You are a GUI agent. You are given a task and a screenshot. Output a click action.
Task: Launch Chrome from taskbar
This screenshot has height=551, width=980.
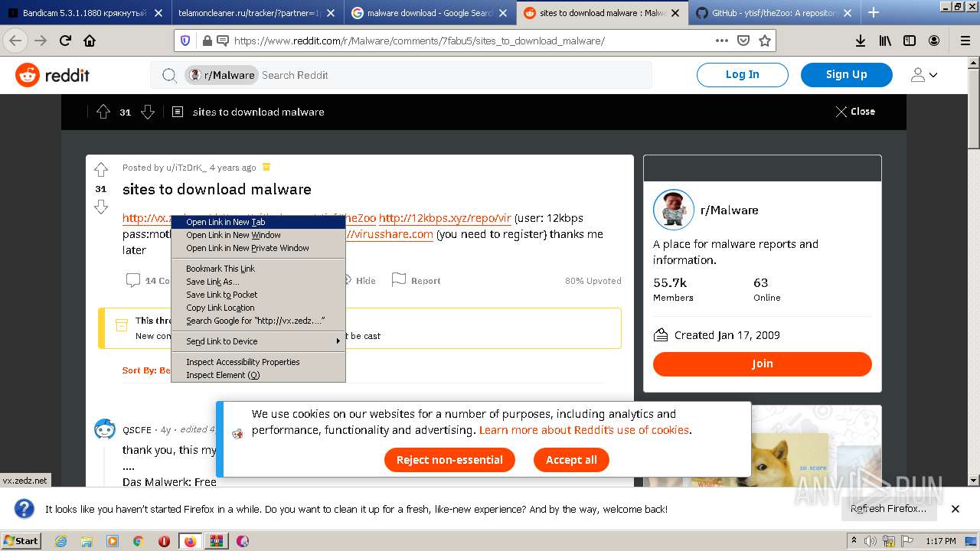(x=138, y=541)
